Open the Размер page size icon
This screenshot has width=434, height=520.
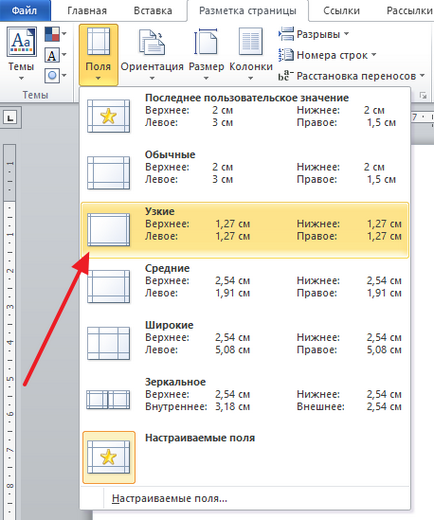click(x=206, y=42)
